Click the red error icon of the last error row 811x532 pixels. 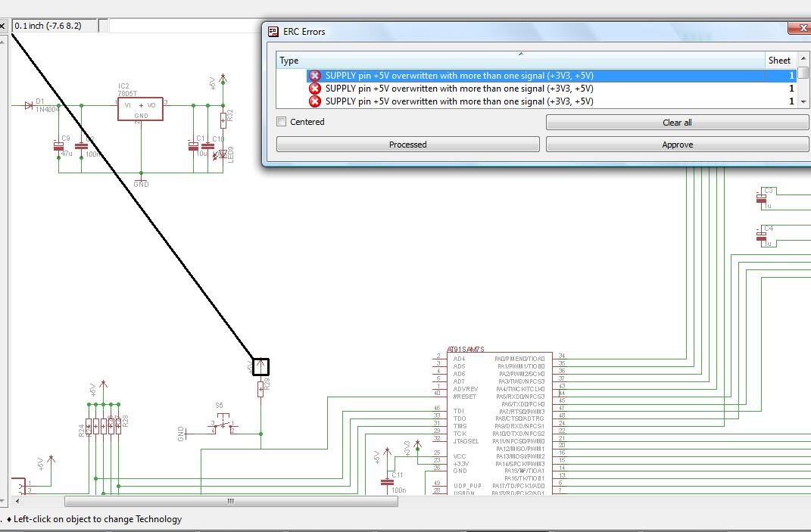[x=315, y=101]
